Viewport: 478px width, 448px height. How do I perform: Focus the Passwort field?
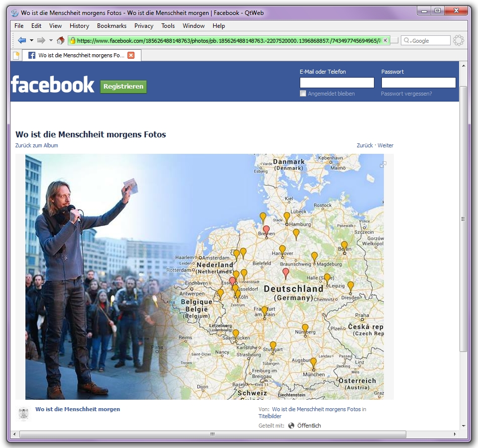tap(419, 83)
